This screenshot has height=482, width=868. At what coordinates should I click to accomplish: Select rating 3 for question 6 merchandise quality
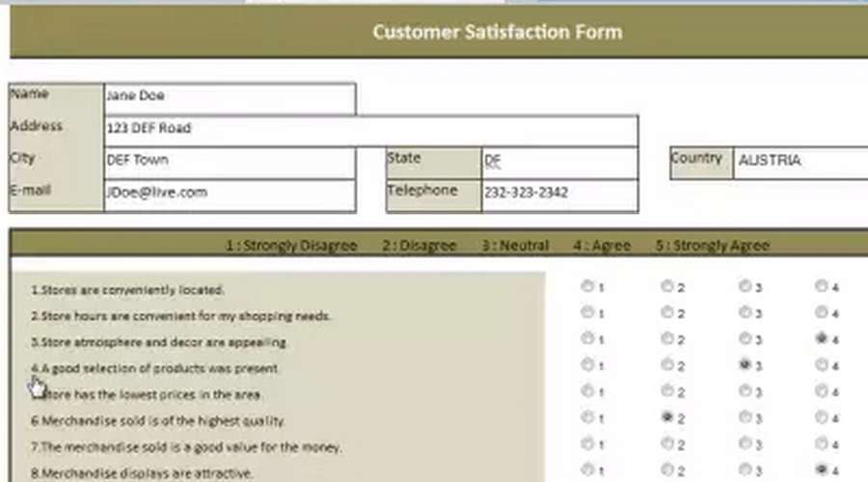(746, 417)
